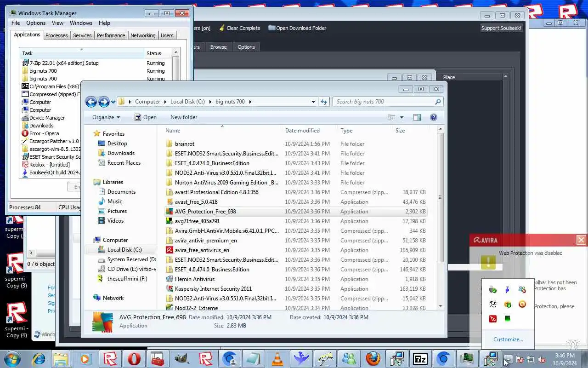Viewport: 588px width, 368px height.
Task: Click the Support Soulseek! button
Action: (501, 28)
